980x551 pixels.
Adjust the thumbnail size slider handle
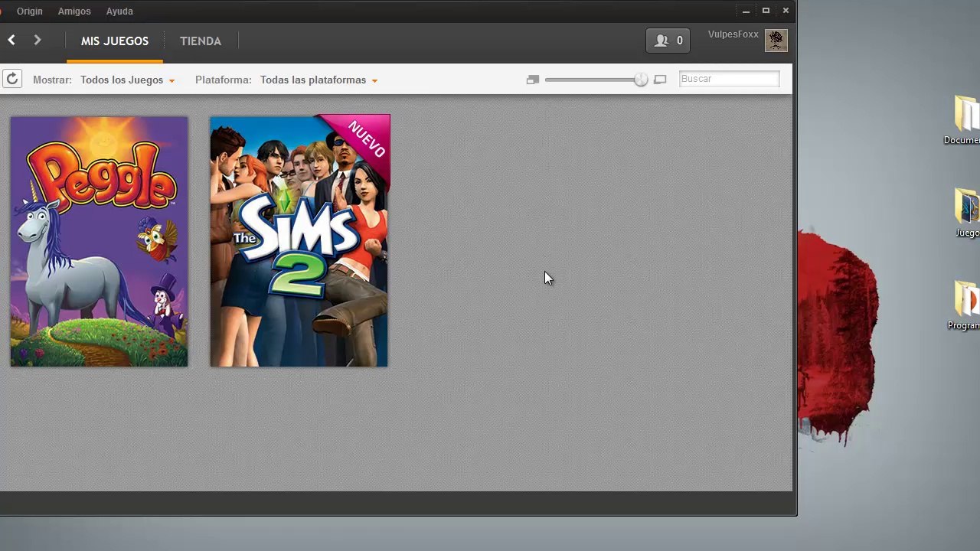[x=641, y=80]
